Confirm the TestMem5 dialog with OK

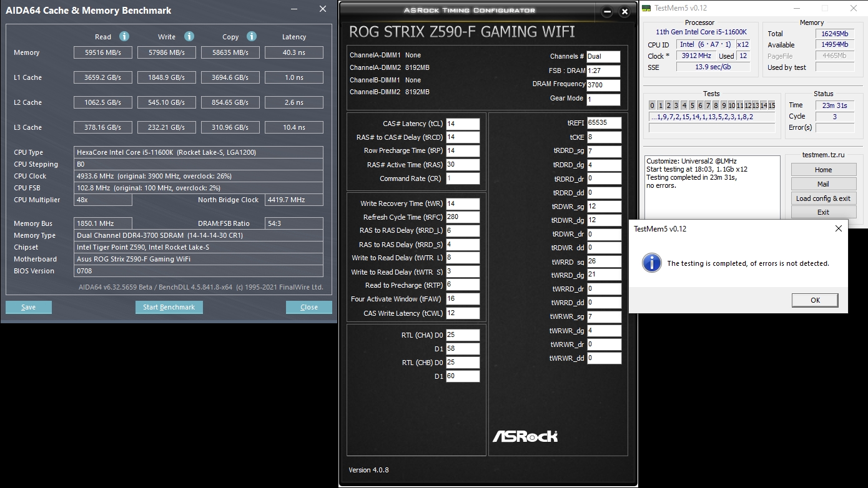[815, 300]
